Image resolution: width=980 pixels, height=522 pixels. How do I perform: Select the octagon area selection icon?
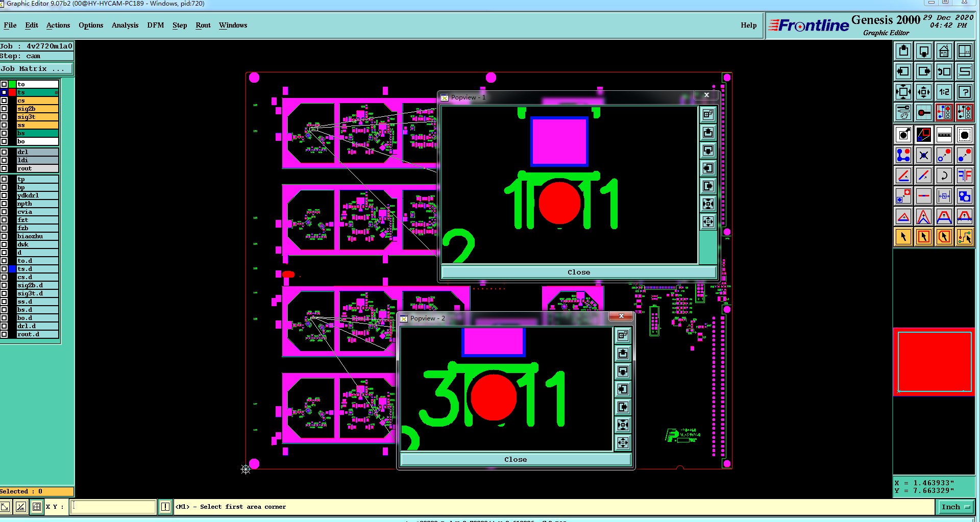pos(965,135)
